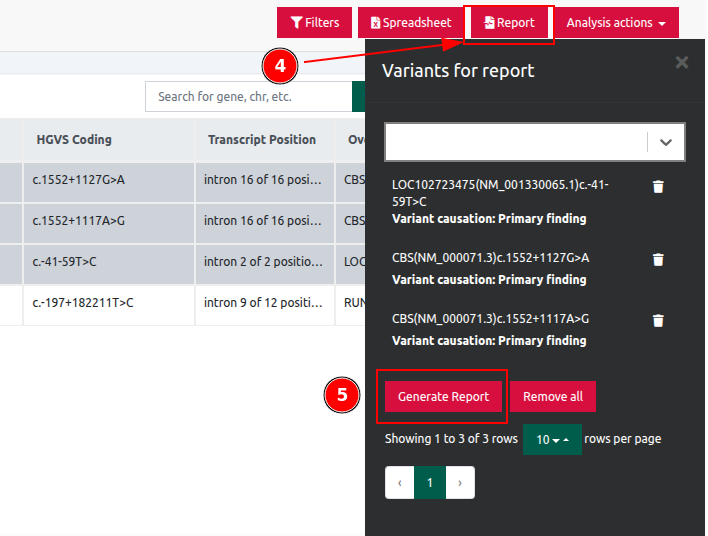Open the Report panel button
Screen dimensions: 708x536
(509, 22)
